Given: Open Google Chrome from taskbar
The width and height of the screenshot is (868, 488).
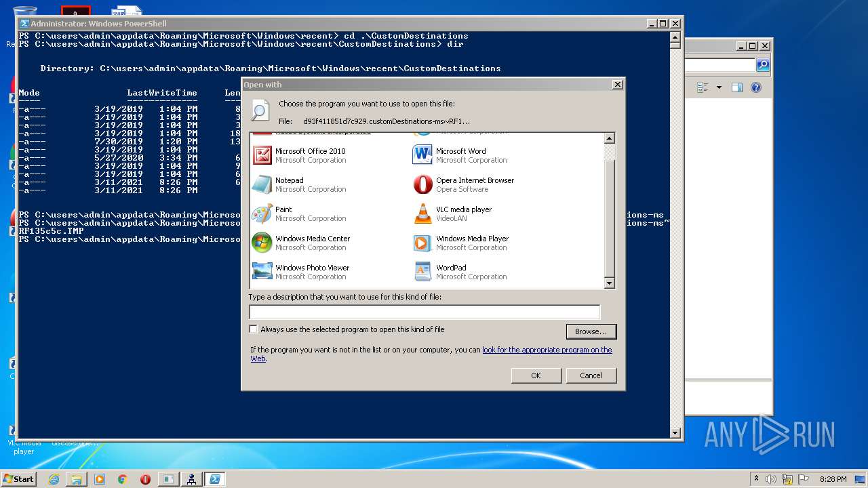Looking at the screenshot, I should (x=123, y=479).
